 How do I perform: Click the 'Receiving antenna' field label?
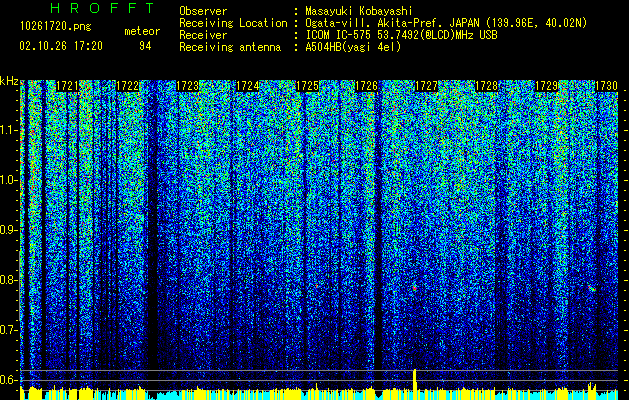tap(230, 47)
